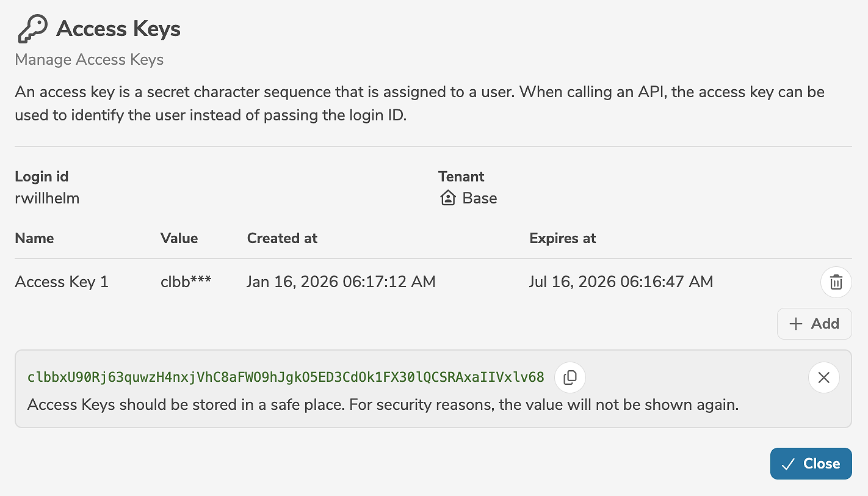Click the Expires at column header
The height and width of the screenshot is (496, 868).
click(x=562, y=238)
